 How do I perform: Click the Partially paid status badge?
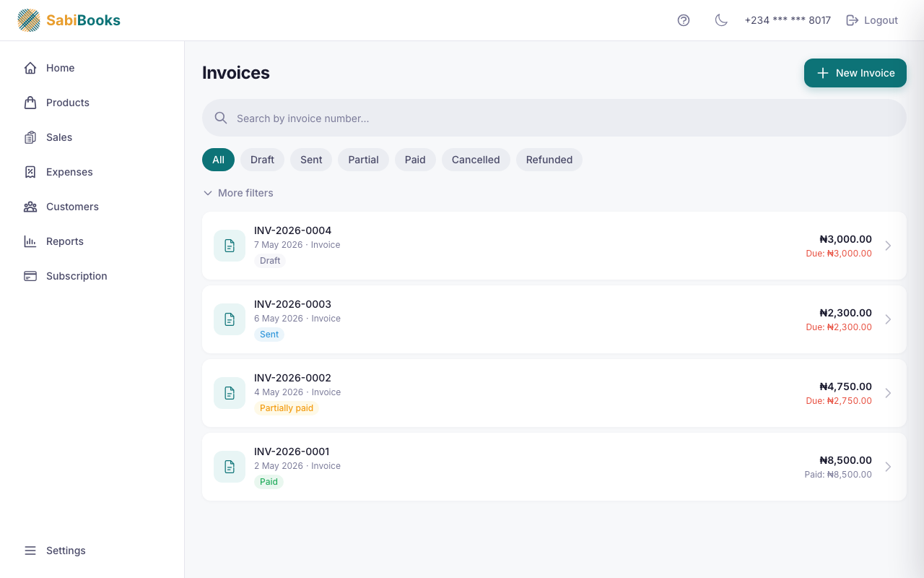287,408
